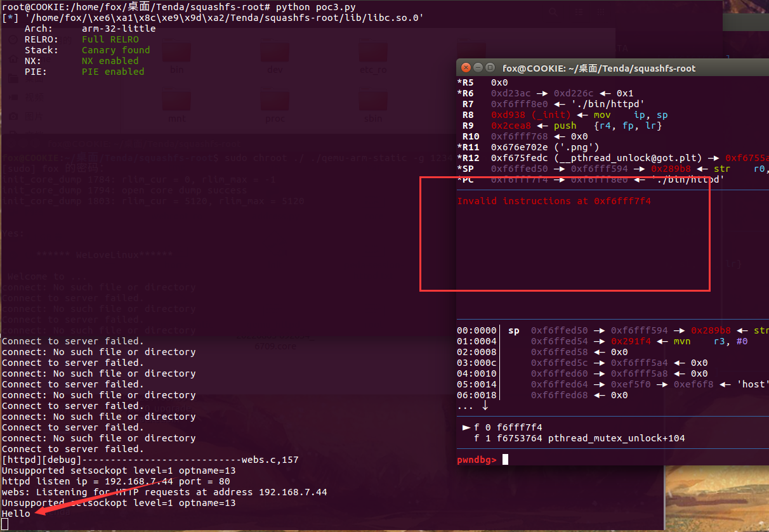This screenshot has width=769, height=532.
Task: Click R12 __pthread_unlock@got.plt symbol
Action: point(629,158)
